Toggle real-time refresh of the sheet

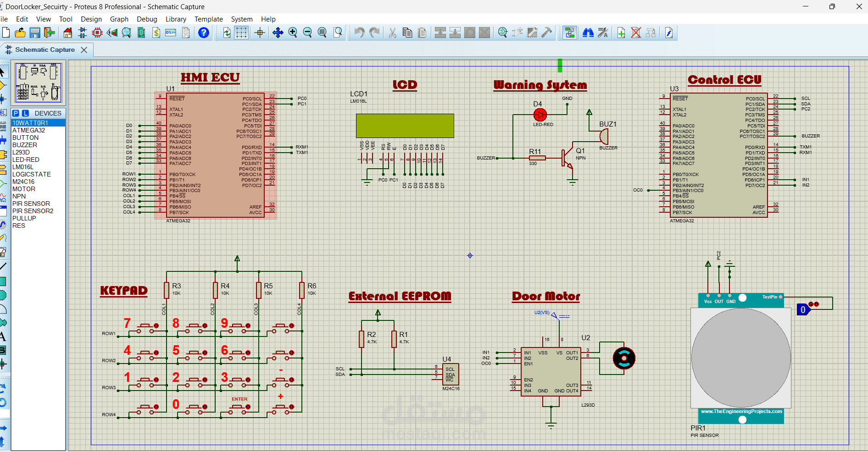coord(228,33)
